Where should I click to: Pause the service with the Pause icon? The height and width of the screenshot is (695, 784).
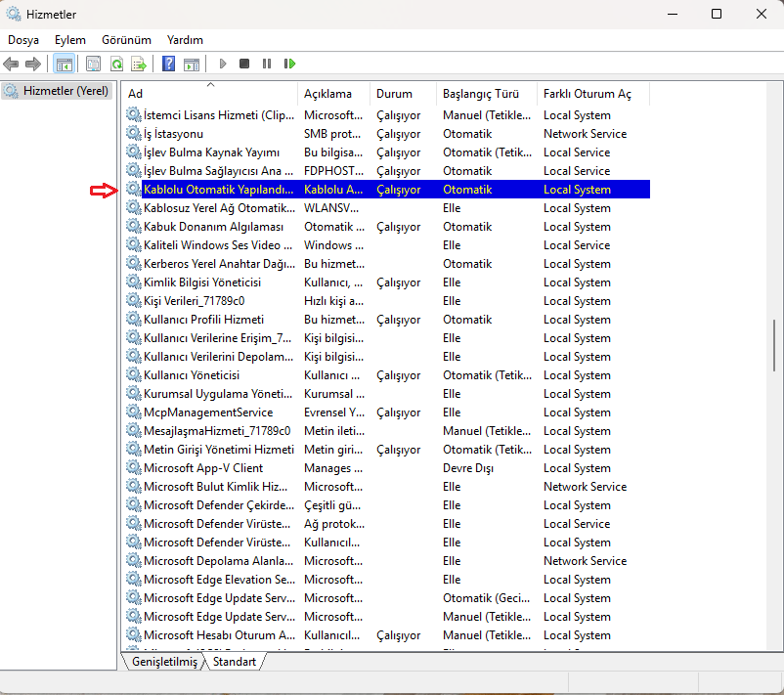click(267, 64)
